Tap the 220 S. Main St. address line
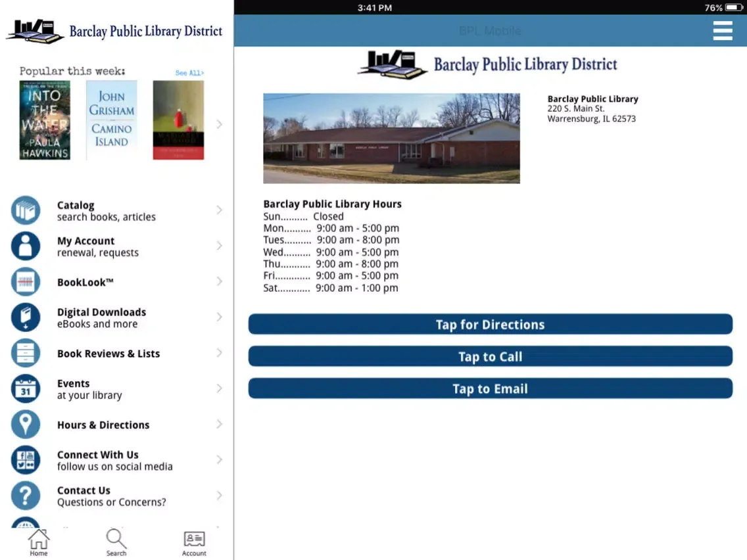 tap(576, 108)
